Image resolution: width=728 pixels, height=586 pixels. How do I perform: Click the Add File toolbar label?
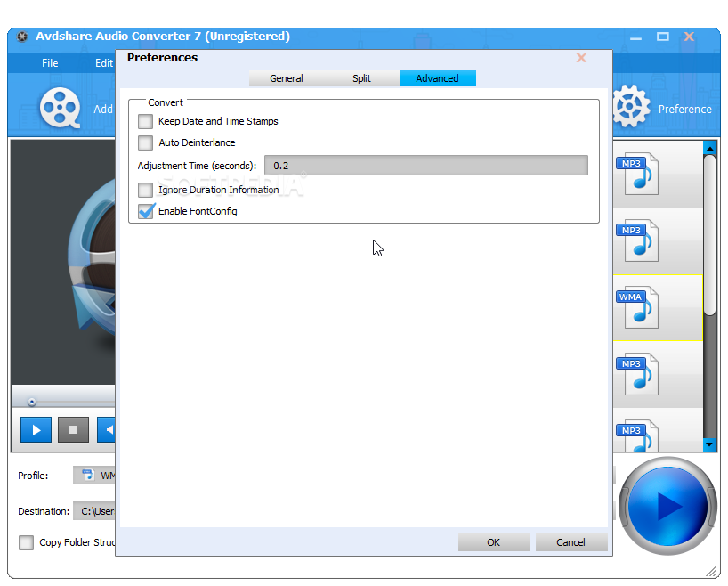103,110
